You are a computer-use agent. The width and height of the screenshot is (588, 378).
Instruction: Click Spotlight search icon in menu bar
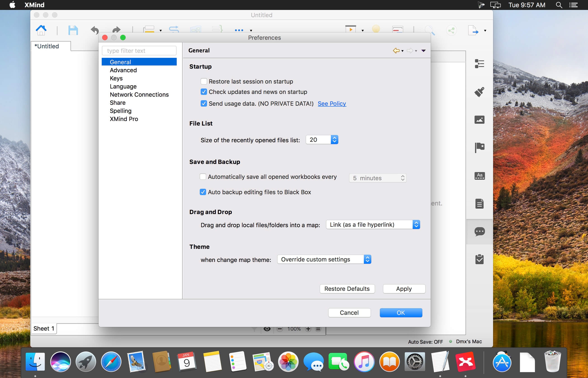559,5
